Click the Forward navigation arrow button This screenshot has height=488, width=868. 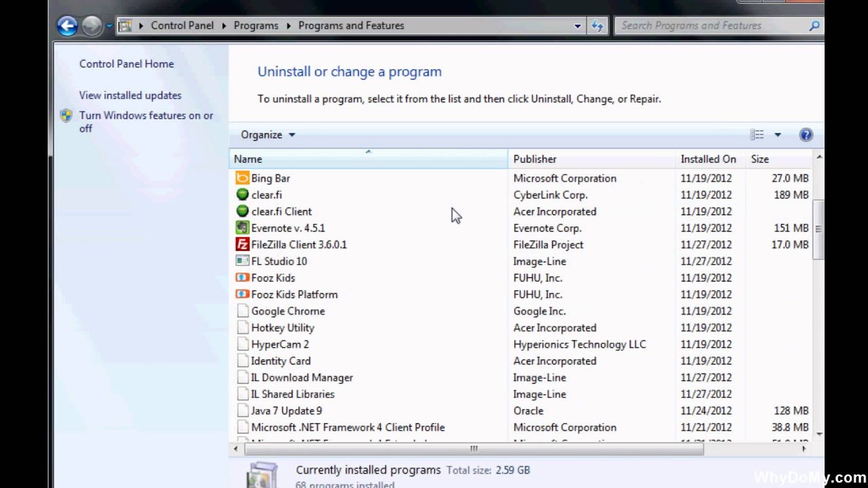pos(91,26)
